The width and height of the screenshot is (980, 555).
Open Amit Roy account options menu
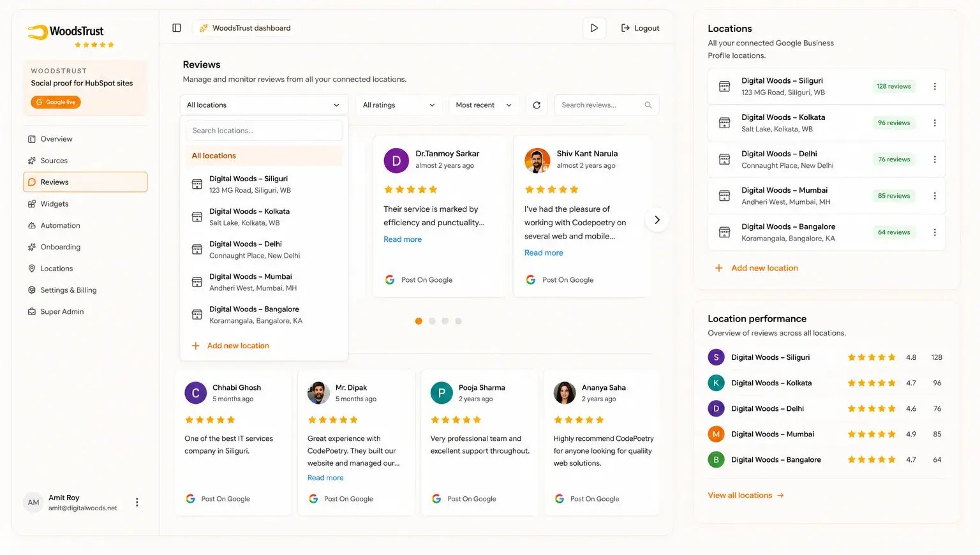click(x=137, y=503)
